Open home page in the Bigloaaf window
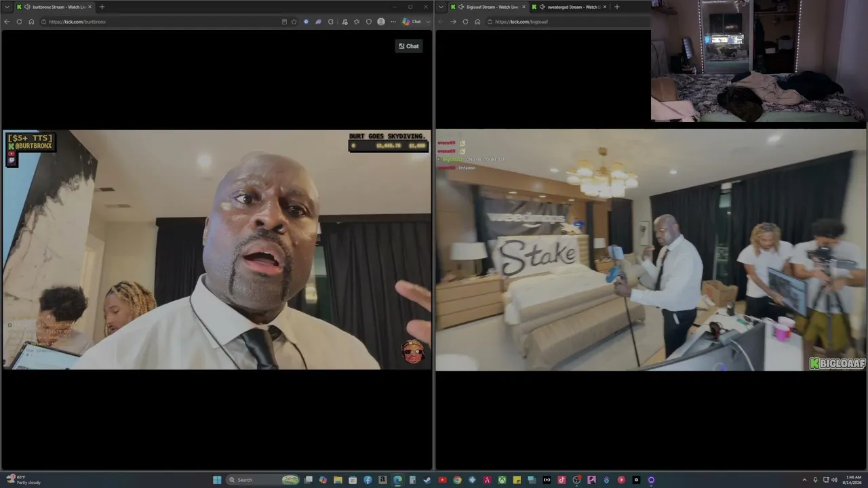 point(477,22)
